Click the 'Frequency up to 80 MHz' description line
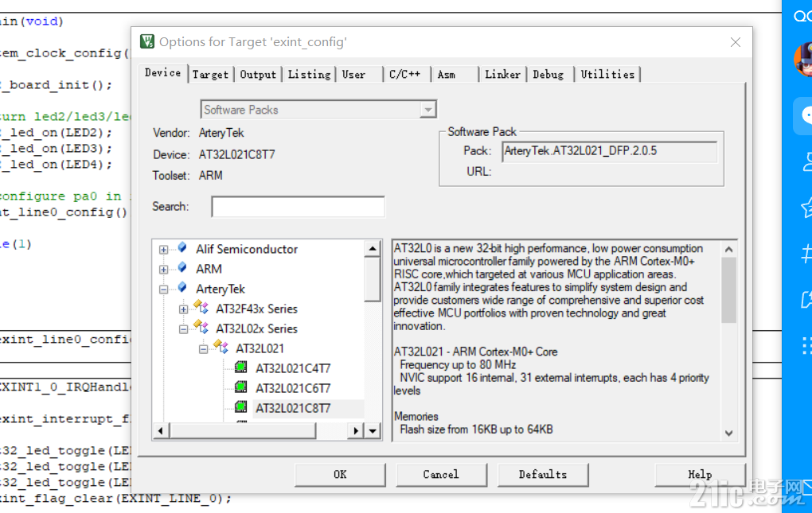This screenshot has height=513, width=812. pyautogui.click(x=458, y=364)
